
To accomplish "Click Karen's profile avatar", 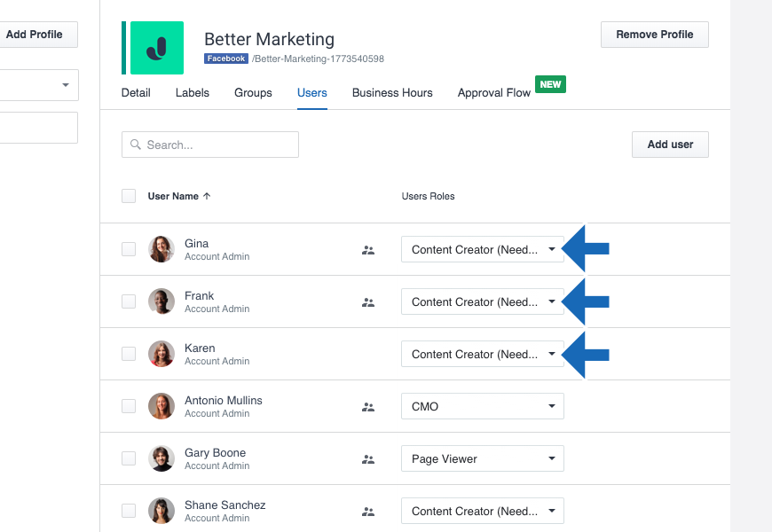I will 161,354.
